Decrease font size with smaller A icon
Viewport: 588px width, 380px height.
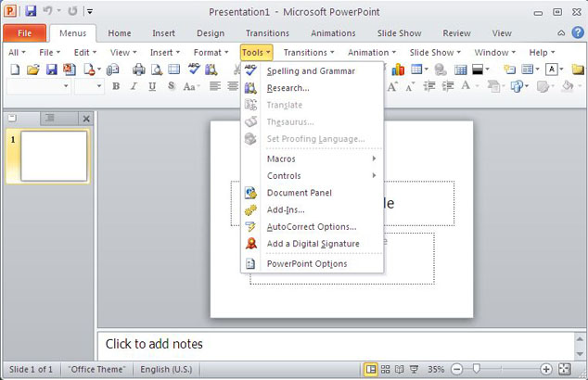click(x=410, y=86)
